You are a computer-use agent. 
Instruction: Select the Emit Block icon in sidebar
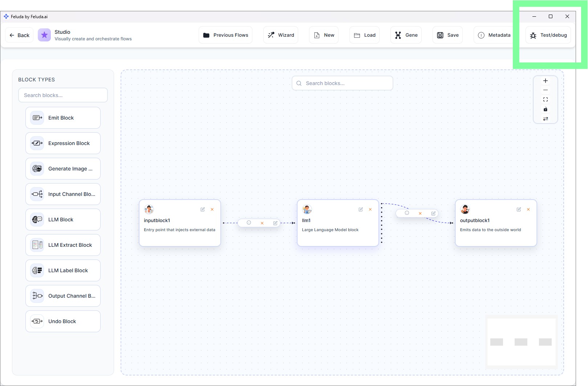tap(37, 117)
